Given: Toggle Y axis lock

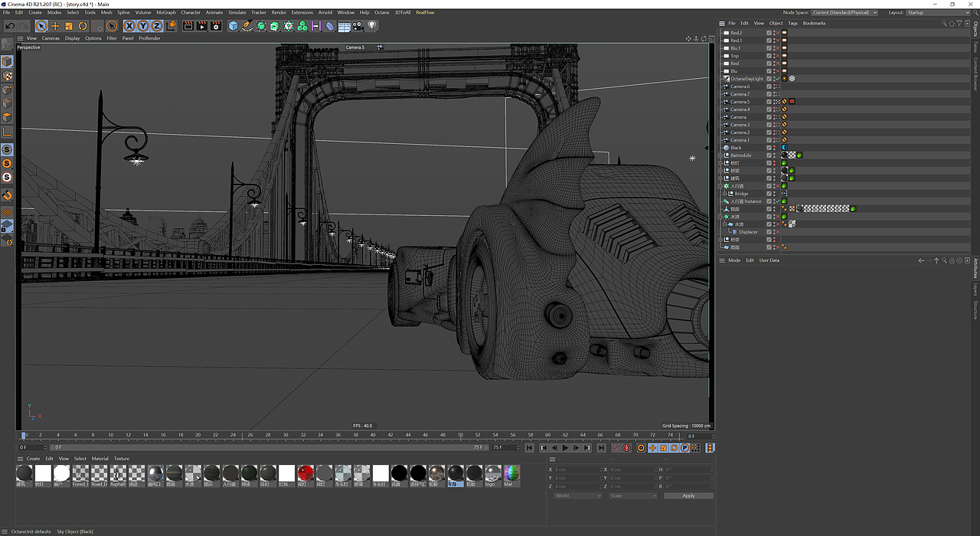Looking at the screenshot, I should (x=143, y=26).
